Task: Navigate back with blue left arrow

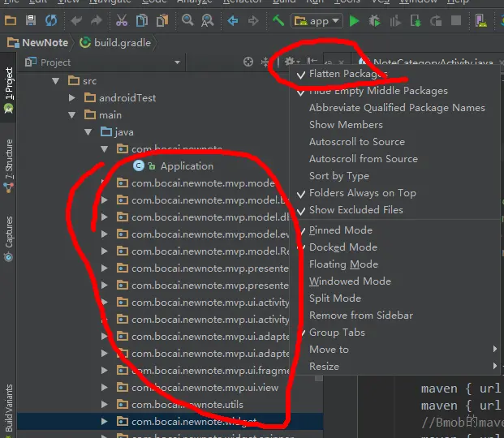Action: click(x=233, y=21)
